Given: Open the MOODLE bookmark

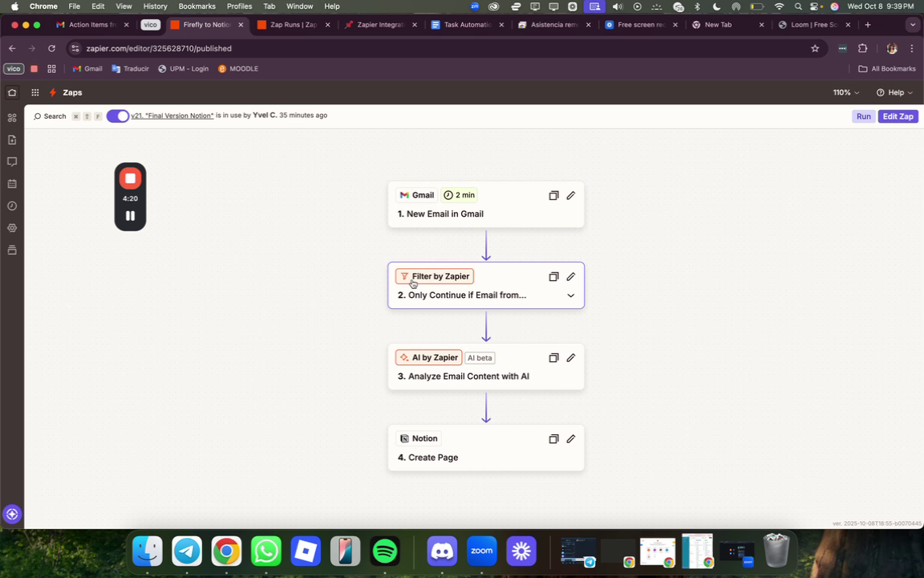Looking at the screenshot, I should pyautogui.click(x=238, y=69).
